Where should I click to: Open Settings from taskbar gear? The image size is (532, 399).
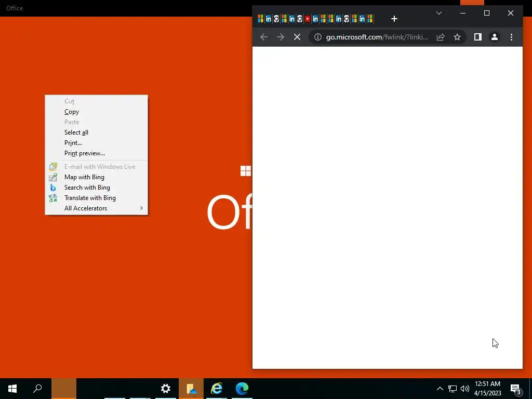click(x=166, y=389)
